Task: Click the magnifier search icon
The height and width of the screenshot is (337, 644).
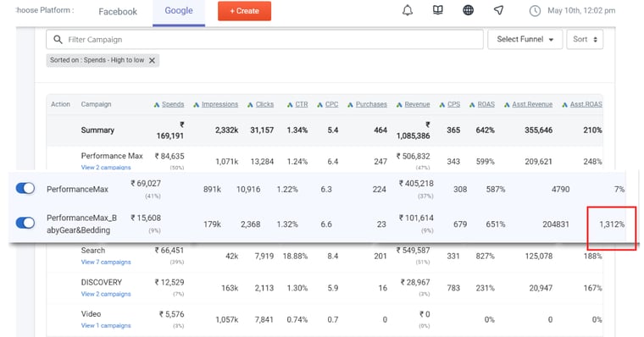Action: [58, 40]
